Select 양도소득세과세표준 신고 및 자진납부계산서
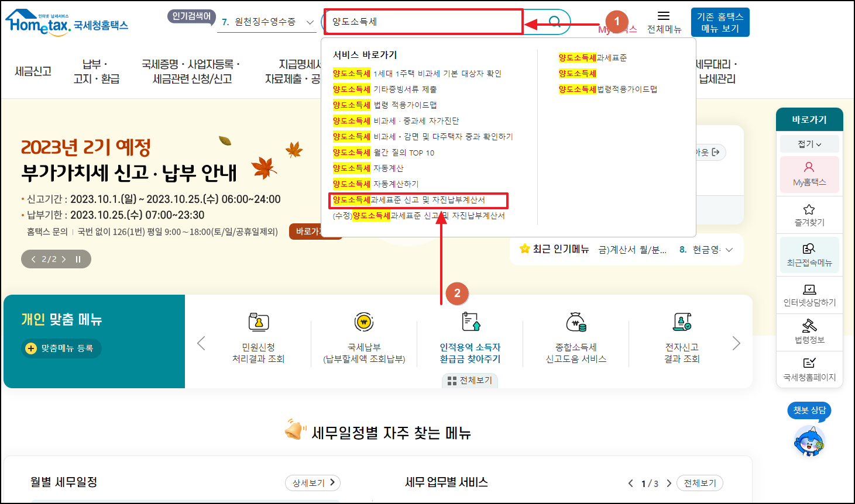Viewport: 855px width, 504px height. pyautogui.click(x=409, y=200)
